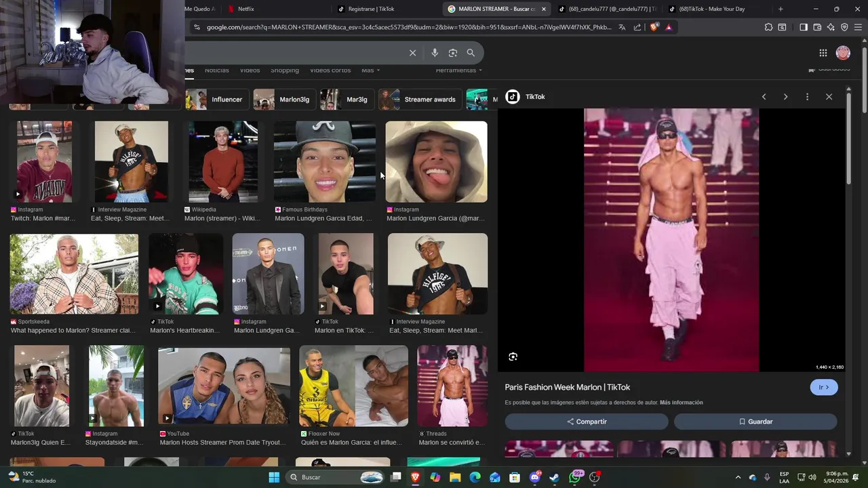Open the Google apps grid
Screen dimensions: 868x488
[x=823, y=53]
